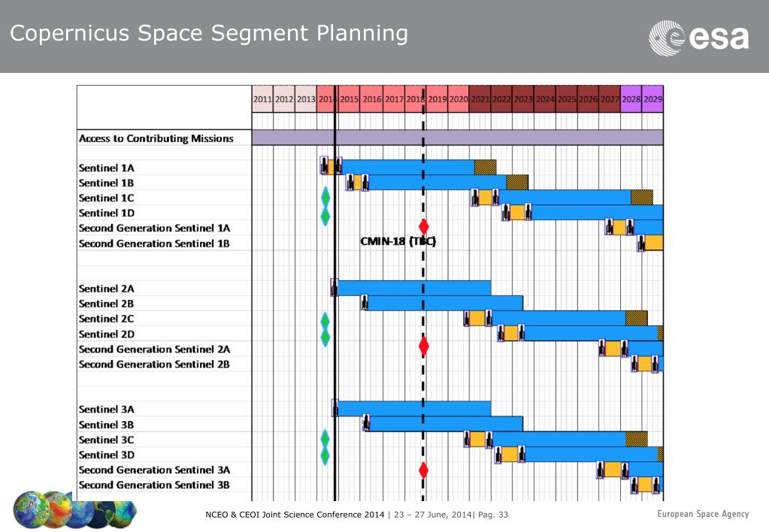This screenshot has height=532, width=769.
Task: Click the blue Sentinel 1D operations bar
Action: [597, 213]
